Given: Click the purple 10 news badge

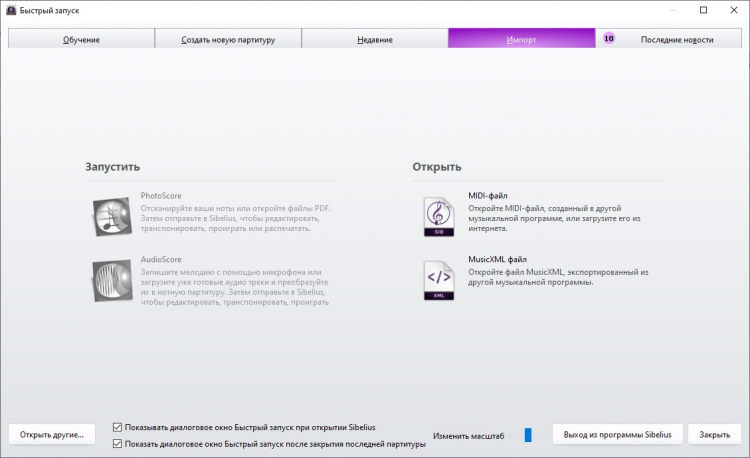Looking at the screenshot, I should click(608, 38).
